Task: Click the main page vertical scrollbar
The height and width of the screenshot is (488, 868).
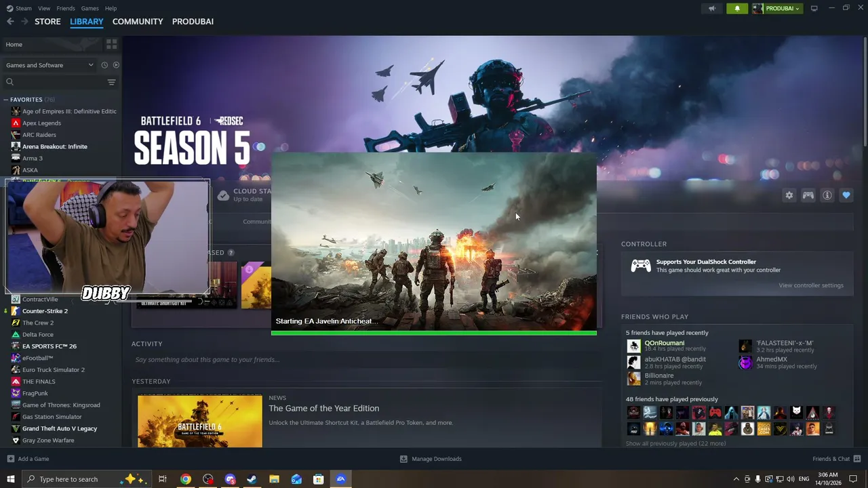Action: pyautogui.click(x=865, y=91)
